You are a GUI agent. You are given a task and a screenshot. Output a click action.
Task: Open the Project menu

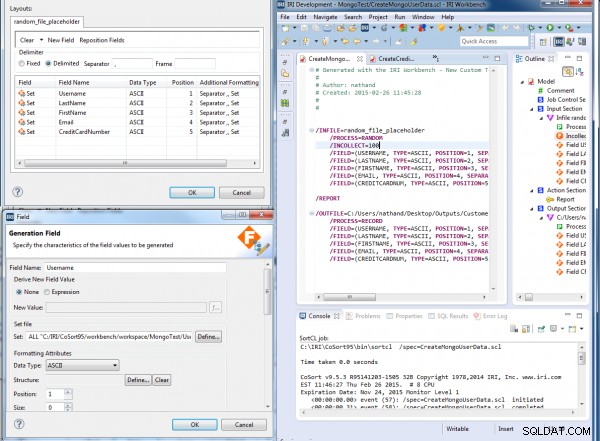pyautogui.click(x=378, y=17)
